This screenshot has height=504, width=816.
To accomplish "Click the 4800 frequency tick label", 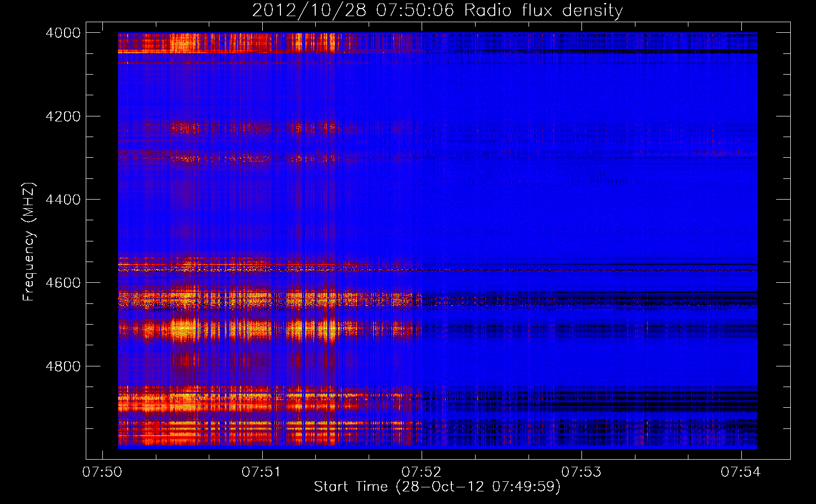I will pyautogui.click(x=63, y=366).
